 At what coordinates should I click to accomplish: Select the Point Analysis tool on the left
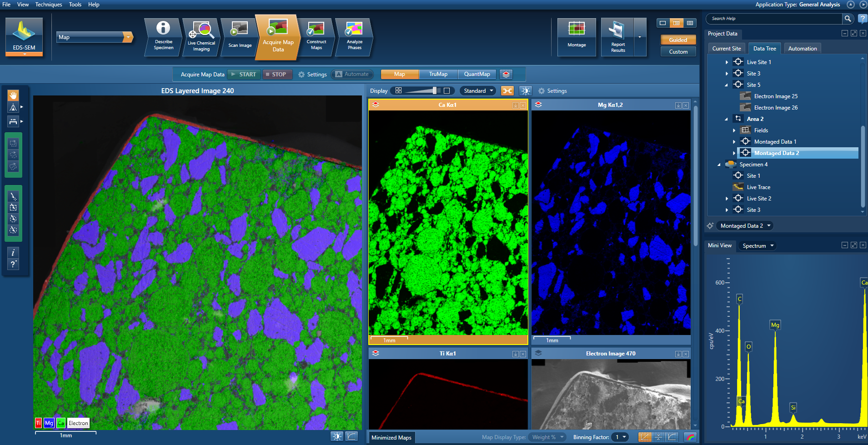pos(13,197)
